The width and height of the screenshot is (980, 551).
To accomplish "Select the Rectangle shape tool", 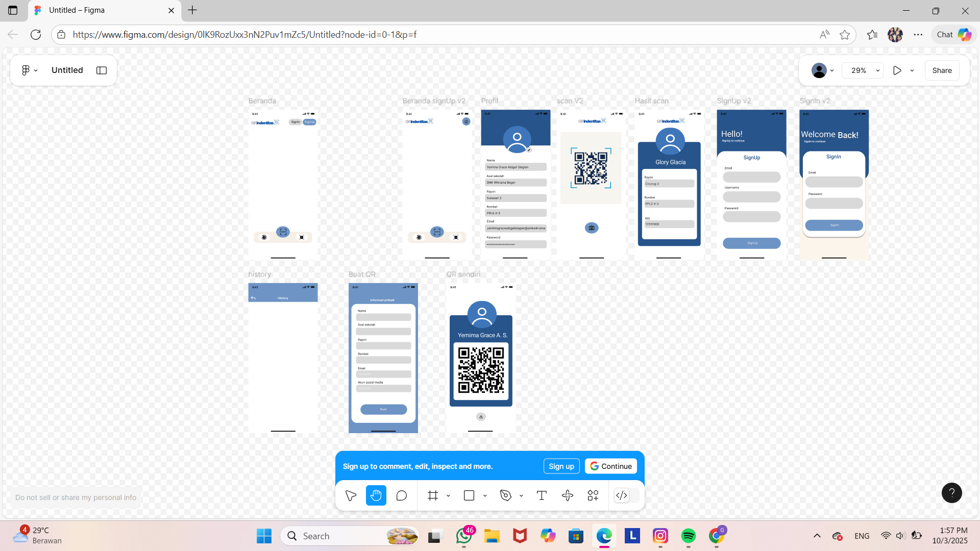I will pos(469,495).
